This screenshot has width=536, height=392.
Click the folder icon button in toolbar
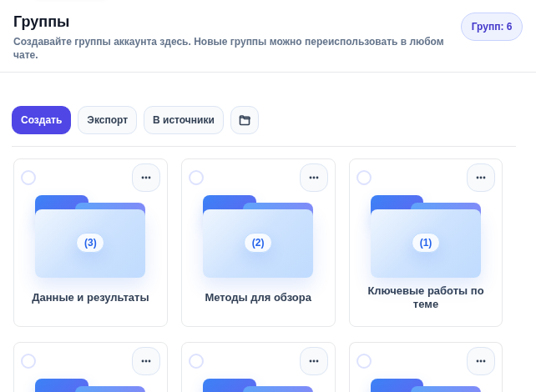(x=245, y=120)
